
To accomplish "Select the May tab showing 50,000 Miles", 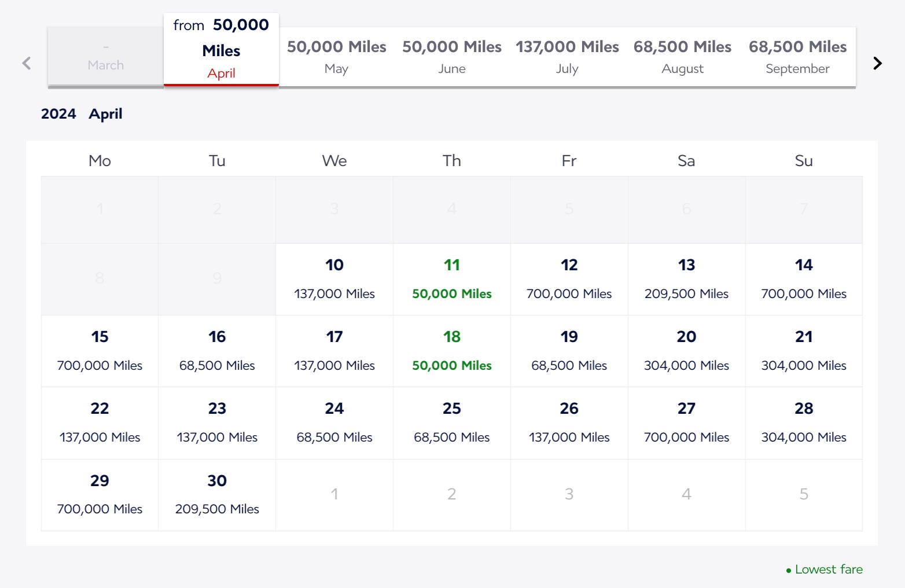I will pos(336,57).
